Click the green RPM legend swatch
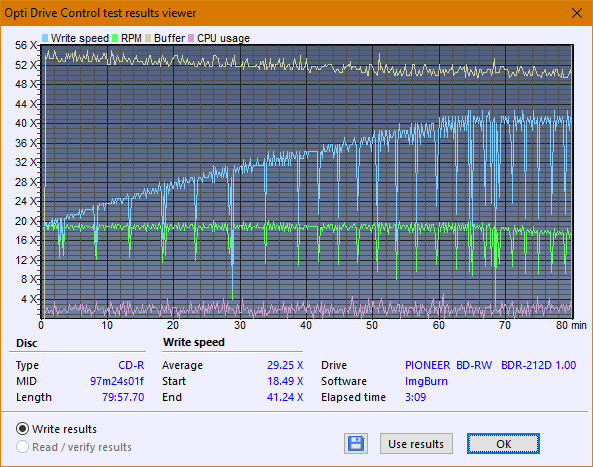This screenshot has width=593, height=467. 115,38
